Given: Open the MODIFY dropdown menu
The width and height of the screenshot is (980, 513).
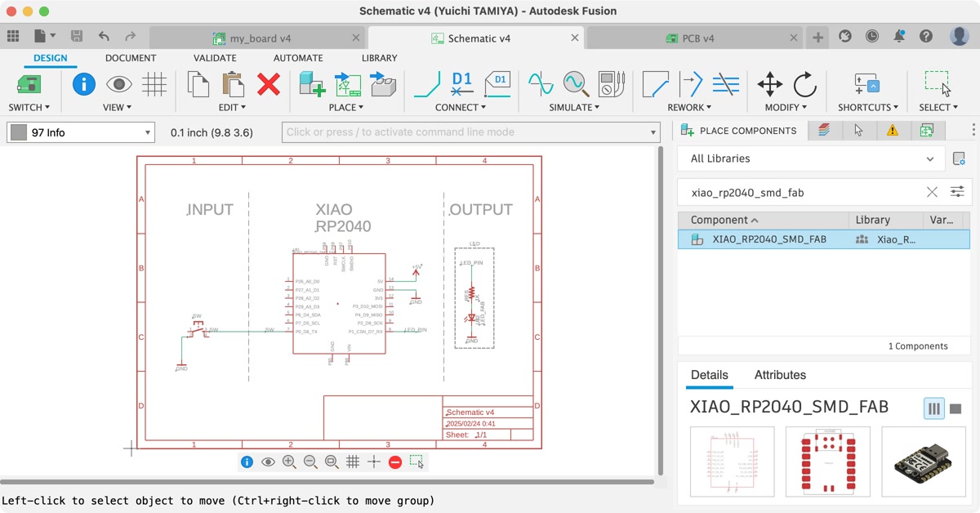Looking at the screenshot, I should 786,107.
